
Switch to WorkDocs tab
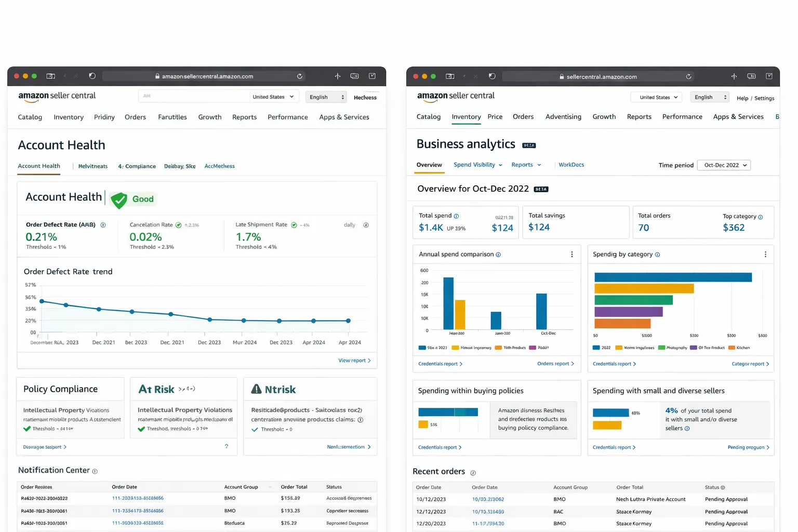coord(571,165)
